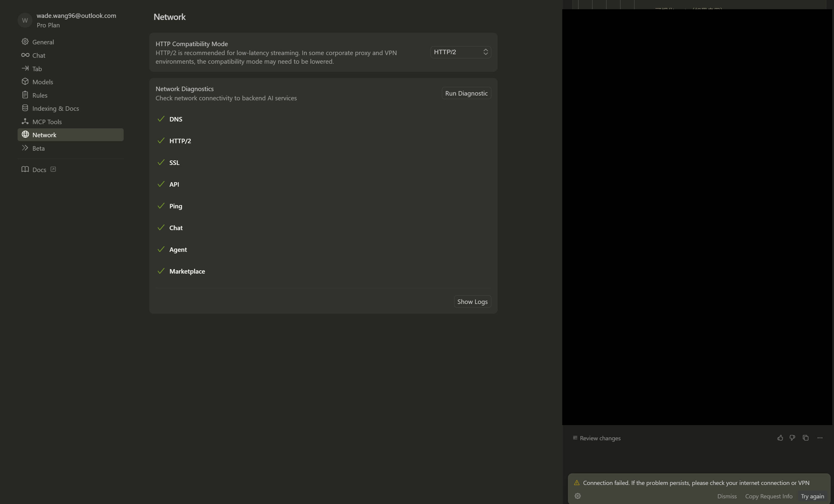
Task: Click the Agent diagnostic result row
Action: tap(323, 249)
